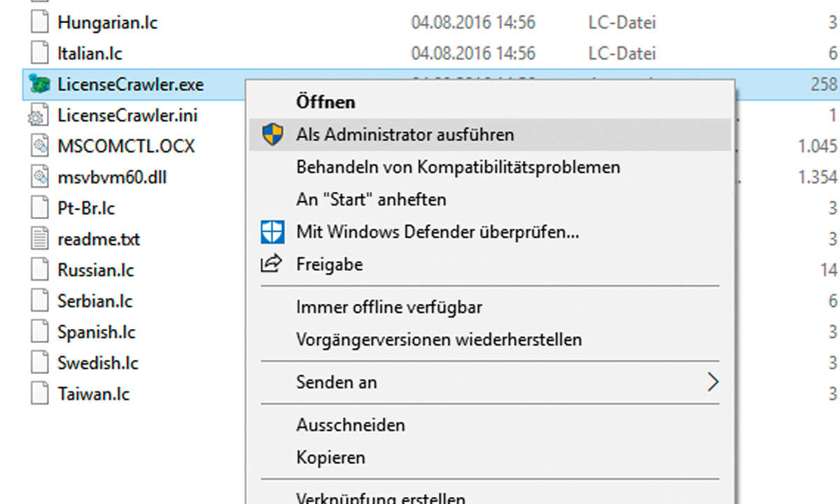Click the Italian.lc modified date cell
This screenshot has width=840, height=504.
[x=473, y=53]
